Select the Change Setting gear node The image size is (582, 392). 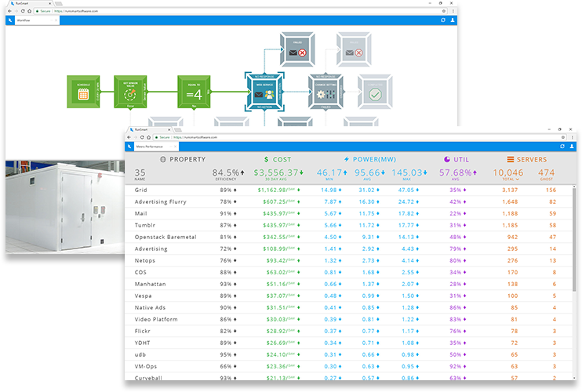click(x=326, y=92)
